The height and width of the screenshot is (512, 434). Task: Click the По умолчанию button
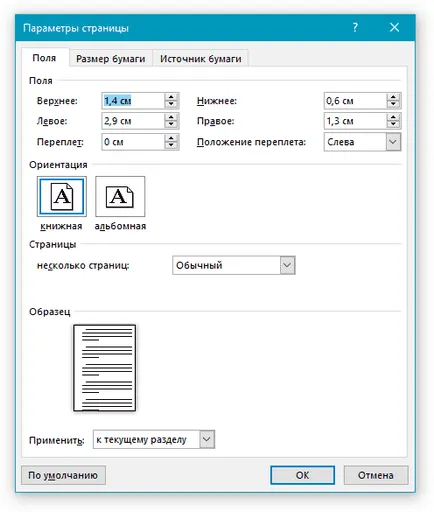point(63,475)
